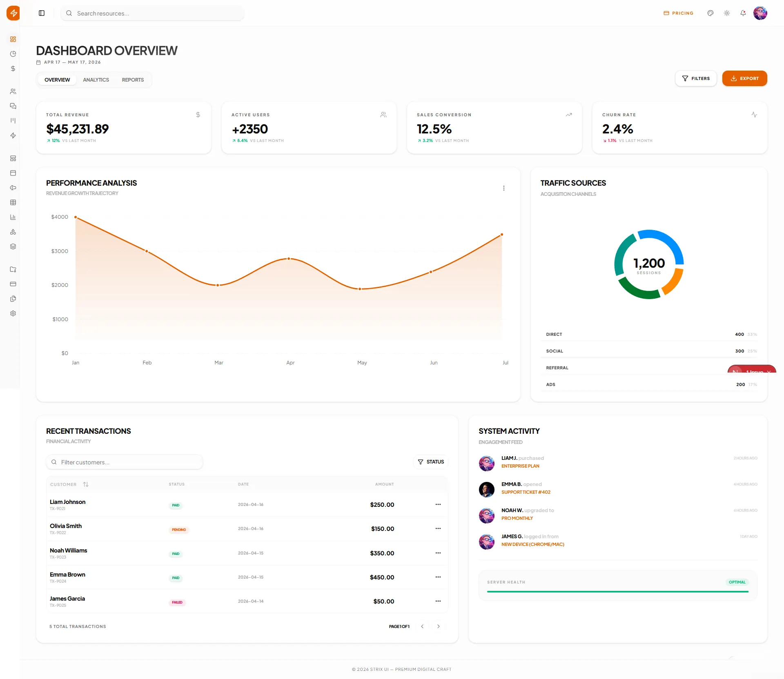
Task: Open the Filters button
Action: coord(696,78)
